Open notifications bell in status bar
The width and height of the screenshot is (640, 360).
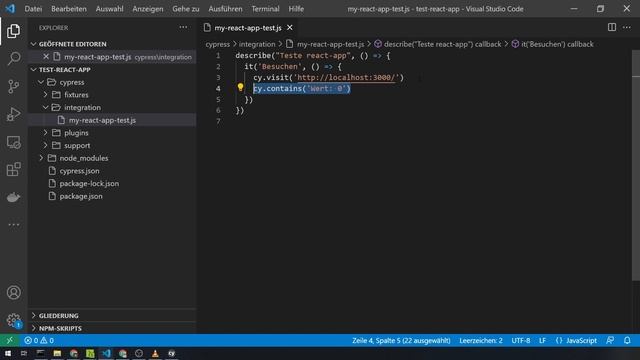[x=627, y=340]
